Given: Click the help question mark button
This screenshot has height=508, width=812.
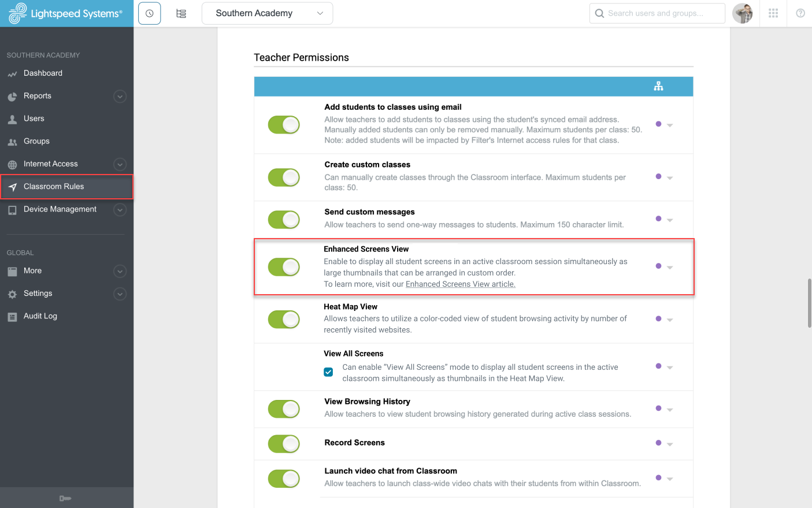Looking at the screenshot, I should point(800,13).
